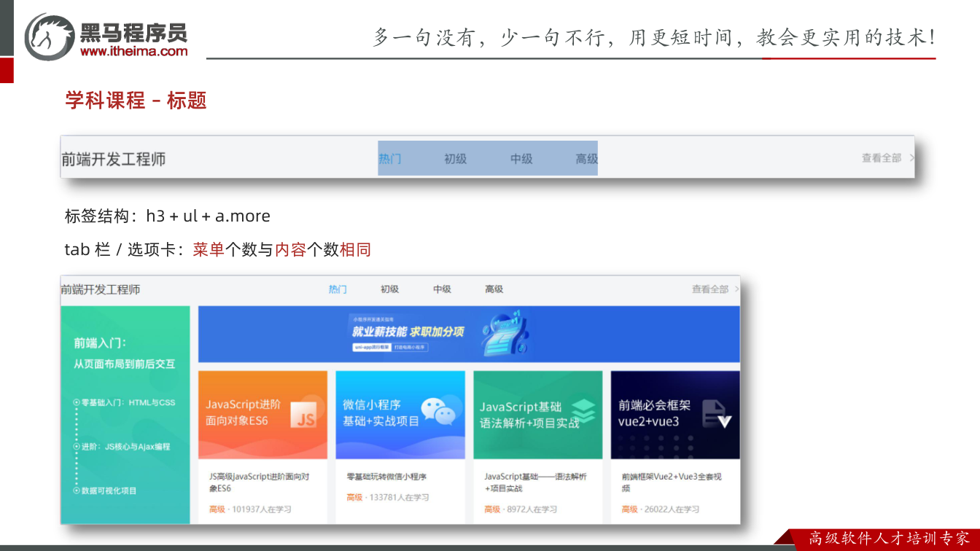980x551 pixels.
Task: Click title JavaScript基础——语法解析+项目实战
Action: coord(535,482)
